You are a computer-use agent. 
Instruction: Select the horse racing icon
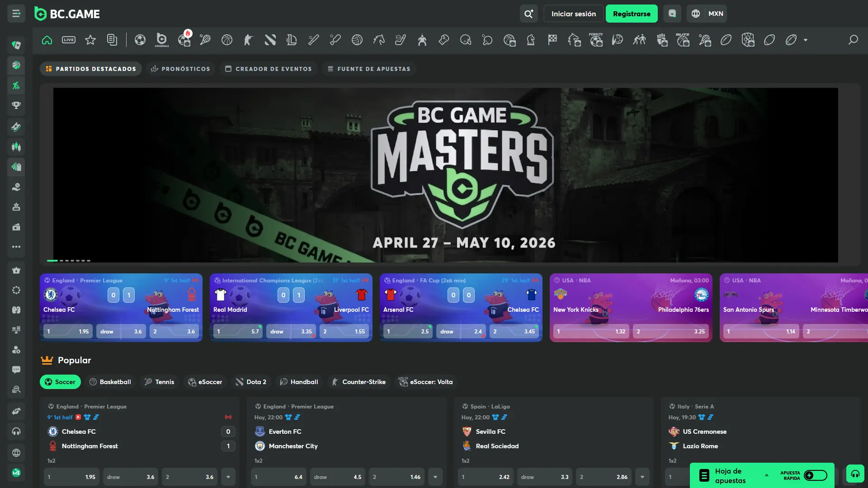[x=379, y=40]
